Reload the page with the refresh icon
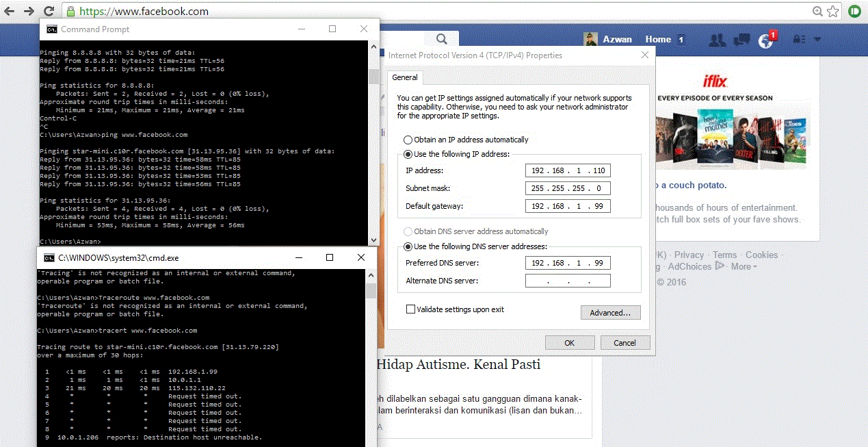This screenshot has height=447, width=868. click(x=49, y=11)
